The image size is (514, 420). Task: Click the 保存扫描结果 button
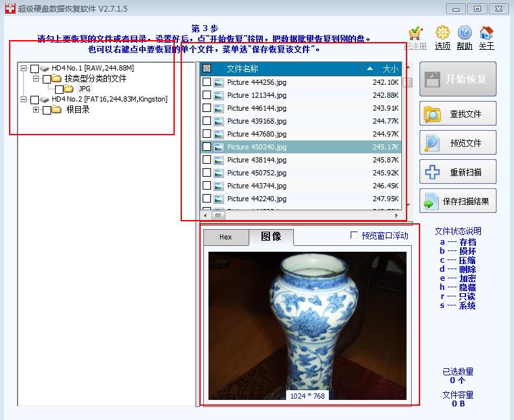point(458,201)
